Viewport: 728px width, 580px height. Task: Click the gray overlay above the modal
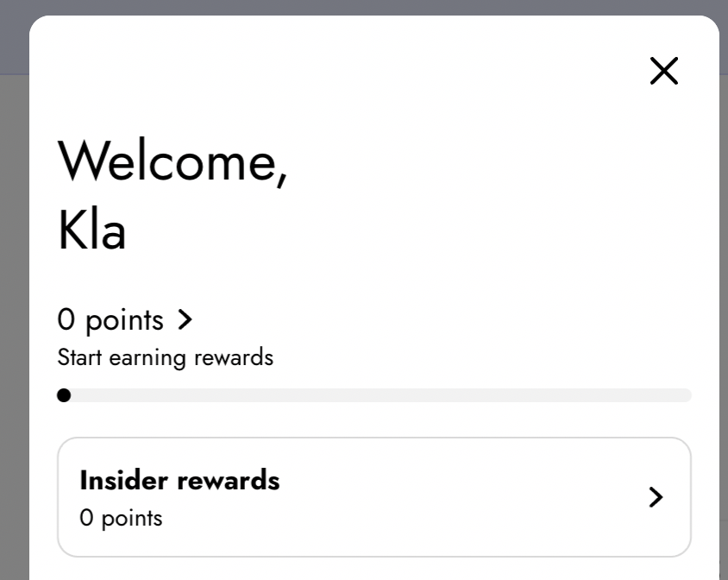[x=362, y=7]
